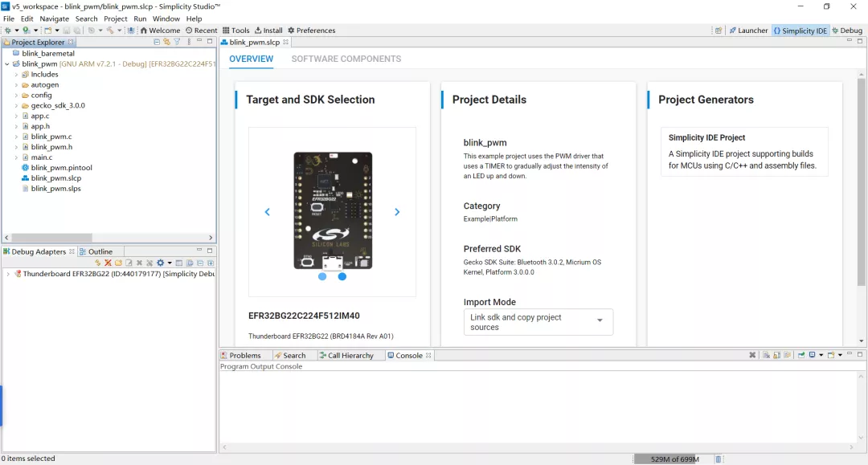This screenshot has width=868, height=465.
Task: Open the Install manager
Action: pos(268,31)
